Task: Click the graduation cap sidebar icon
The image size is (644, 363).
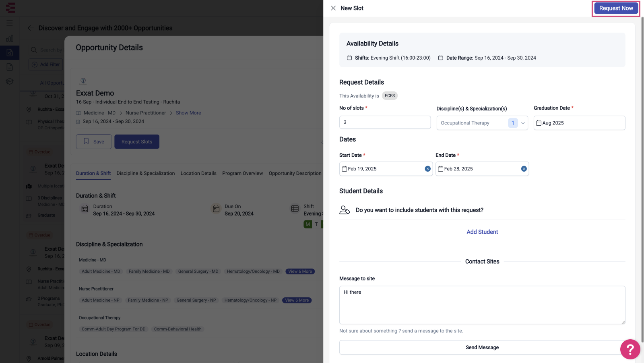Action: (x=10, y=81)
